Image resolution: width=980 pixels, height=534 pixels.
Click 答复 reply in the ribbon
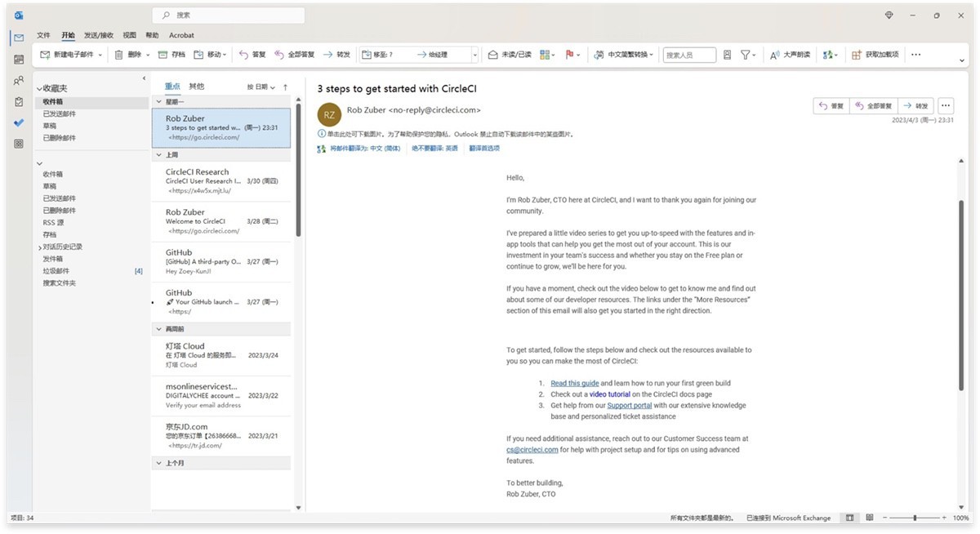(252, 55)
